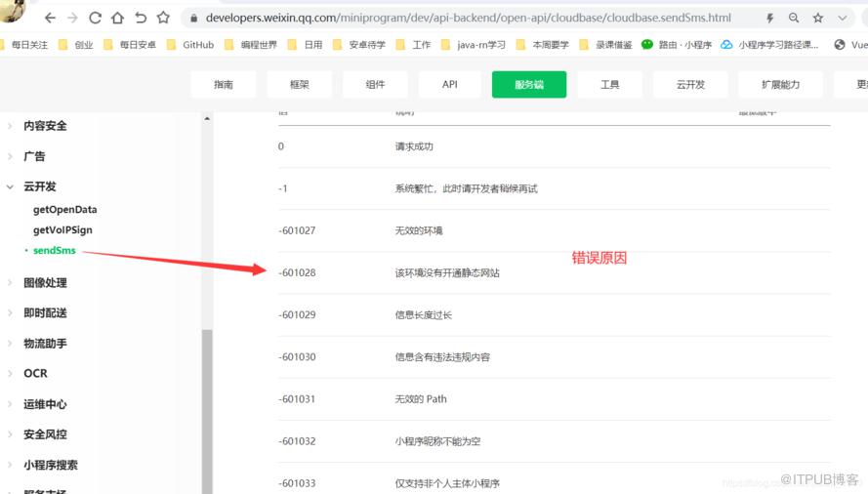Select the green 服务端 tab
This screenshot has height=494, width=868.
529,85
